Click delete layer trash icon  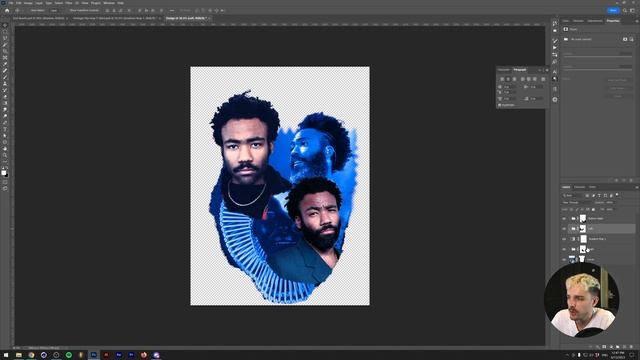tap(631, 347)
